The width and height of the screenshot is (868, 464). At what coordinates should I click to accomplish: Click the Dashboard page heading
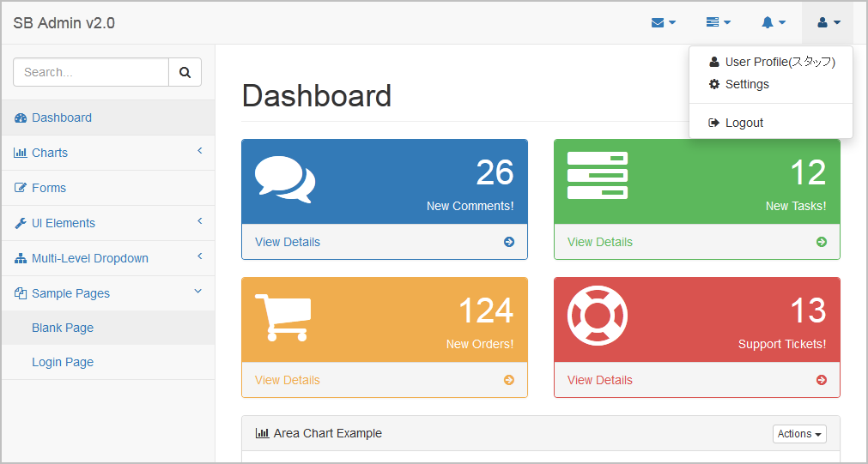317,96
